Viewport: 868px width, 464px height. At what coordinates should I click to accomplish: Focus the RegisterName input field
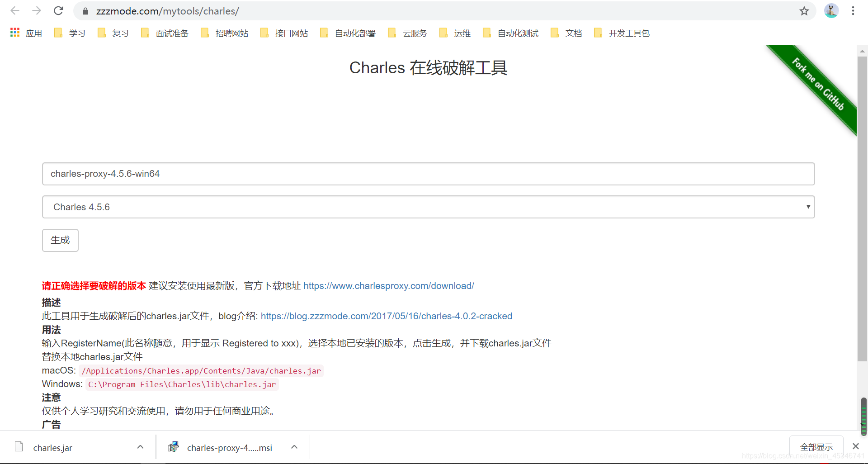[x=428, y=174]
